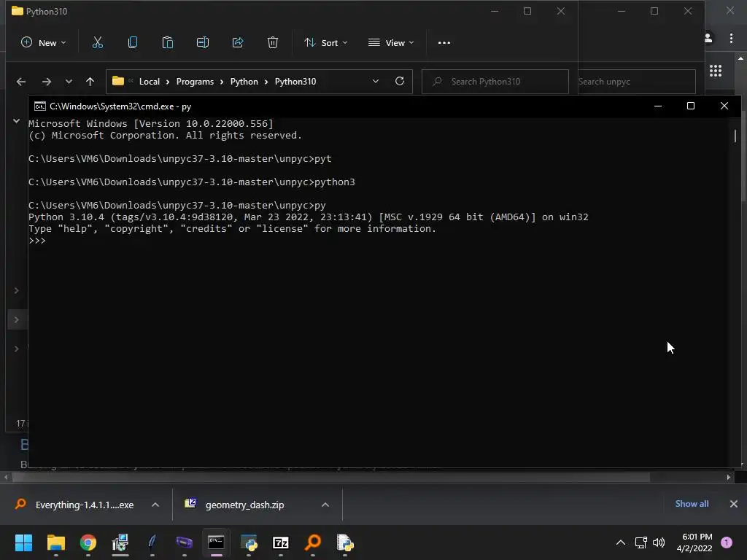
Task: Focus the Search unpyc field
Action: [636, 82]
